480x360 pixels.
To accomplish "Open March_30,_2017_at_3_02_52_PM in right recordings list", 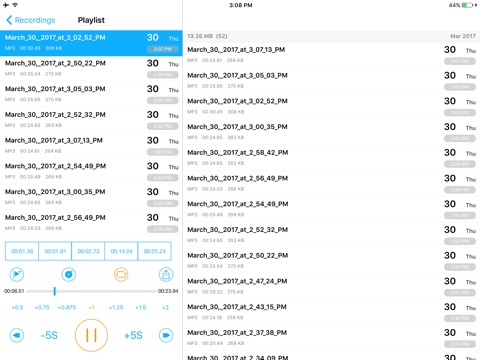I will (331, 106).
